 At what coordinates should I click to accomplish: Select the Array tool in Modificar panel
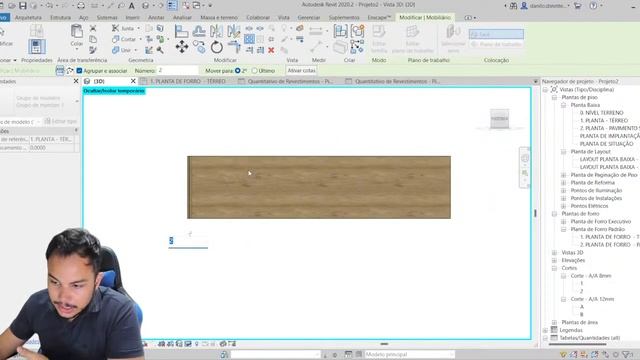249,39
